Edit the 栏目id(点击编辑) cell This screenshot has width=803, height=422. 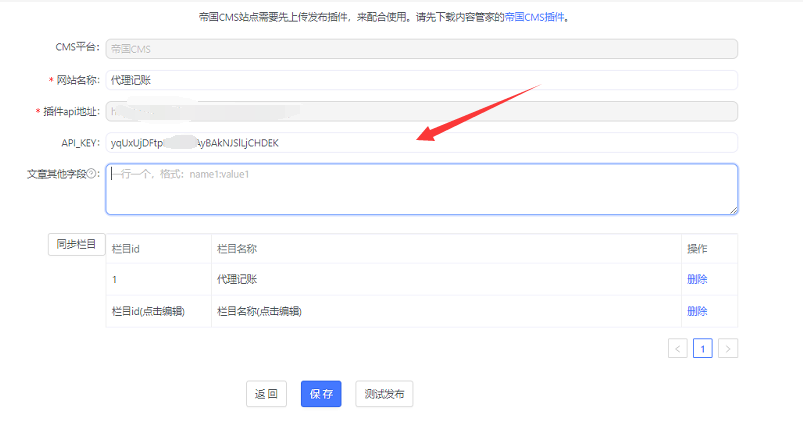[x=148, y=311]
